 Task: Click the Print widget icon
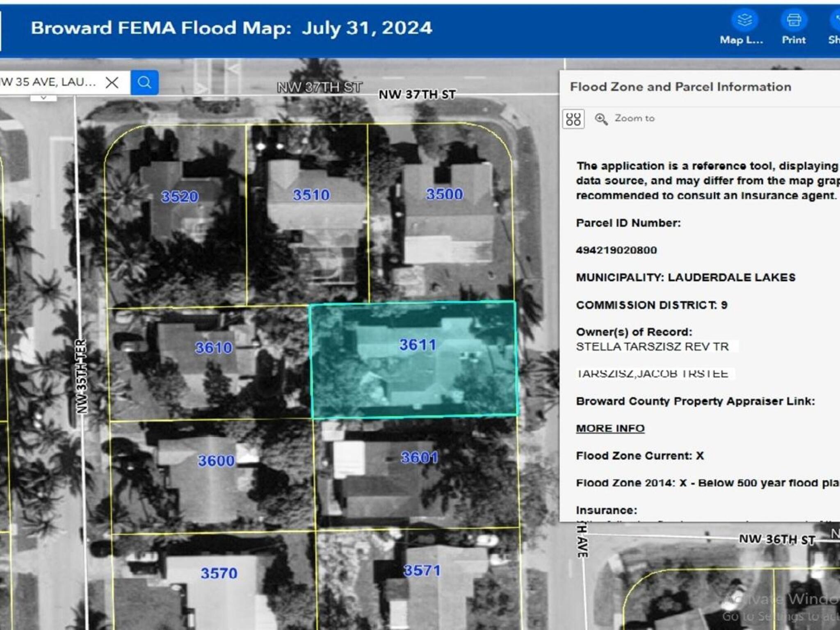[794, 20]
